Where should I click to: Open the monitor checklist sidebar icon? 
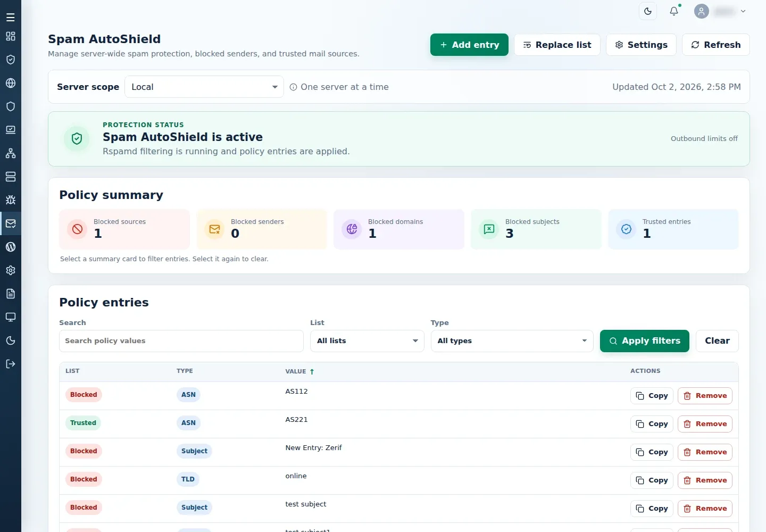coord(11,130)
